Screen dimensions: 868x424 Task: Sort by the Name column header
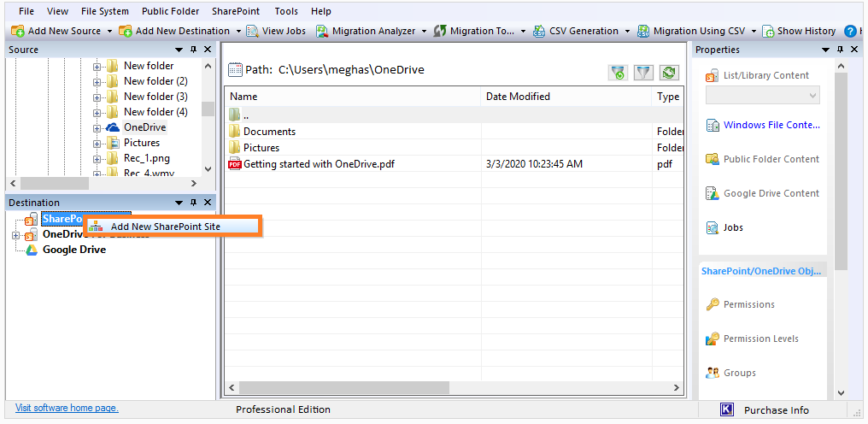[x=352, y=97]
